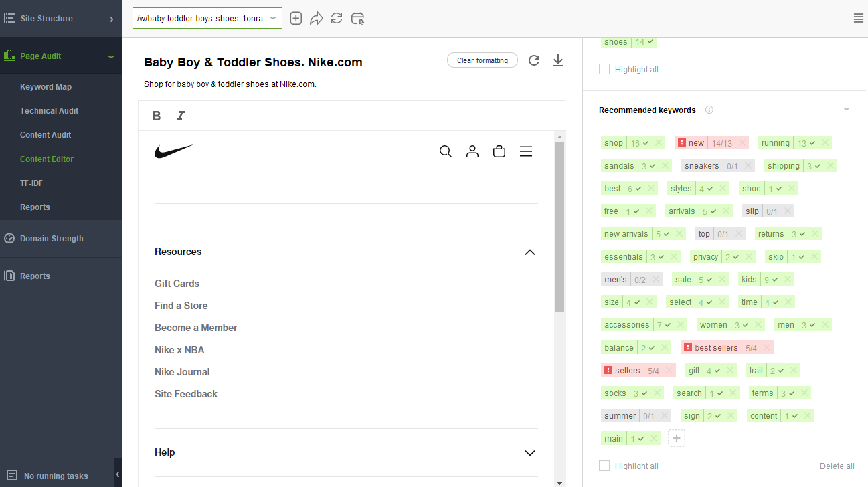Click the meta description 'Shop for baby boy & toddler shoes at Nike.com.'
The image size is (868, 487).
[230, 84]
